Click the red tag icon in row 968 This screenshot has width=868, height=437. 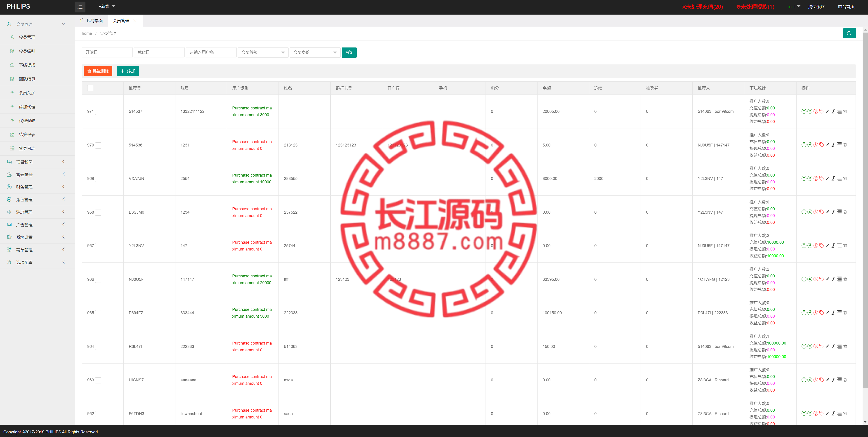pos(821,212)
